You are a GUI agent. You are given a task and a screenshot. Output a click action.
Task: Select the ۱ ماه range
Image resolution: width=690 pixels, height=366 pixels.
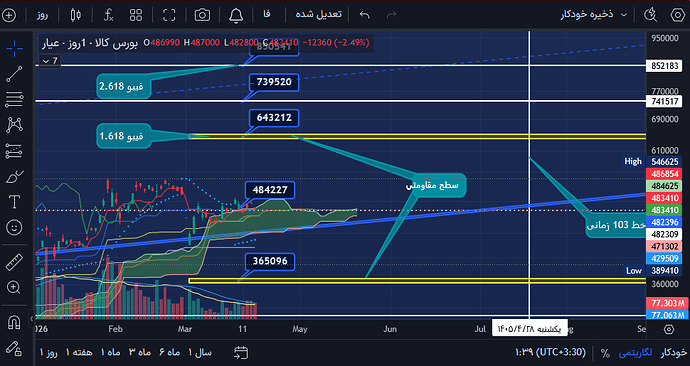[110, 353]
